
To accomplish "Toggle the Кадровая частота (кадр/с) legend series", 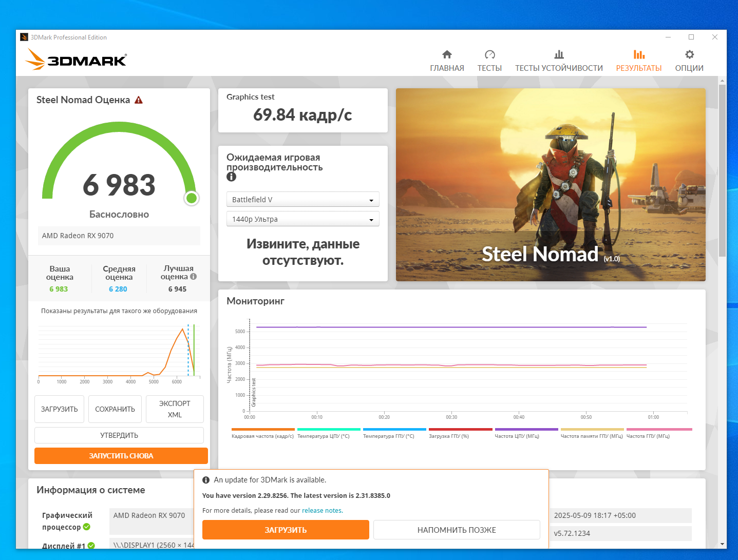I will coord(263,434).
